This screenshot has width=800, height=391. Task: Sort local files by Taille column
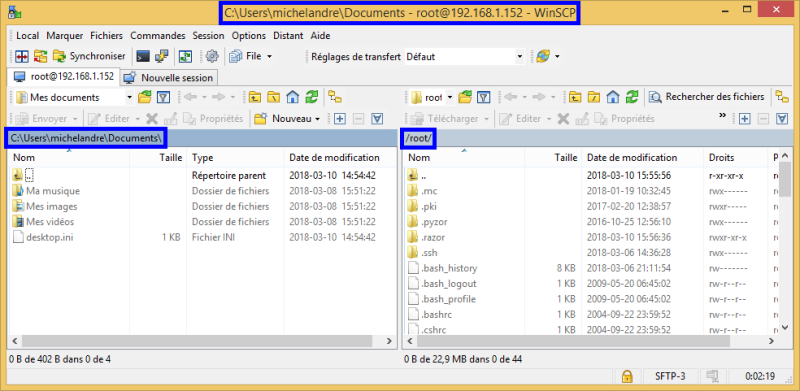pyautogui.click(x=159, y=158)
